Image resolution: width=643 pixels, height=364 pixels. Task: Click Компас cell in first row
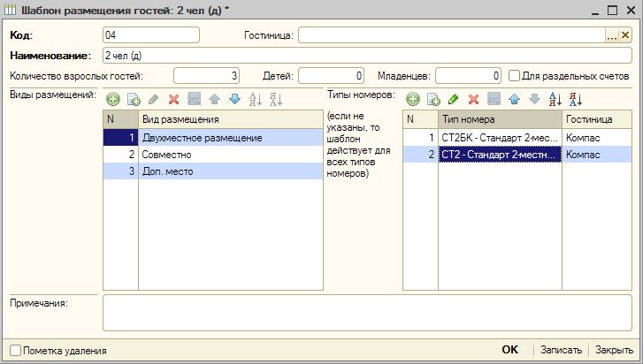pyautogui.click(x=597, y=138)
